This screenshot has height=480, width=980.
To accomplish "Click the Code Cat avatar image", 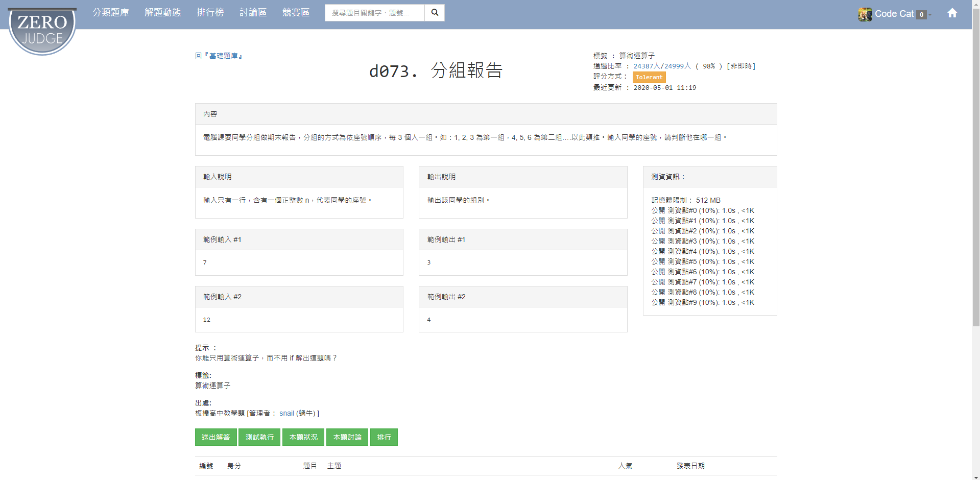I will pyautogui.click(x=865, y=14).
